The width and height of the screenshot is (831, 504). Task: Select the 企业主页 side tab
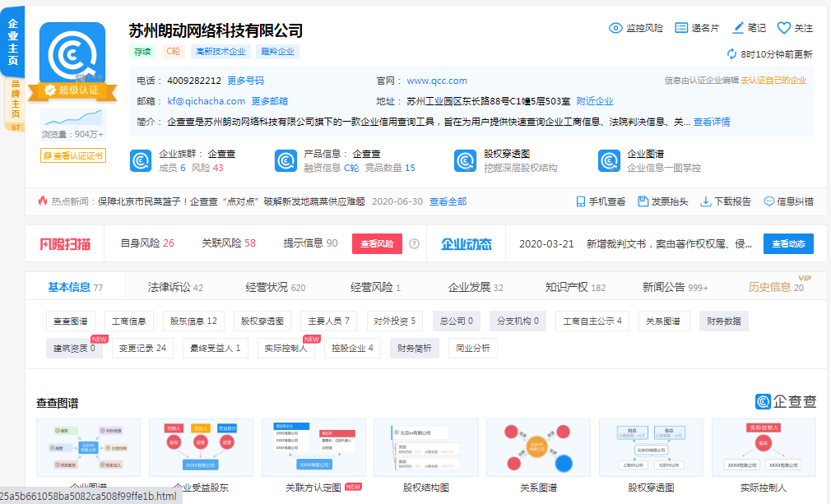pos(12,42)
